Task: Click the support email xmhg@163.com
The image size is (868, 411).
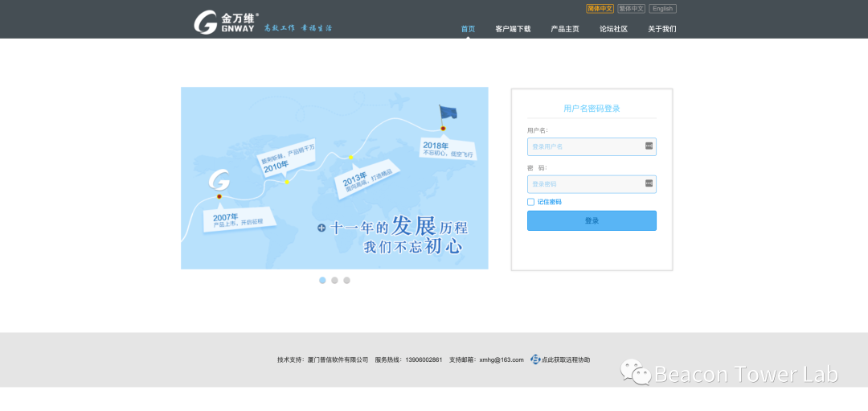Action: (502, 360)
